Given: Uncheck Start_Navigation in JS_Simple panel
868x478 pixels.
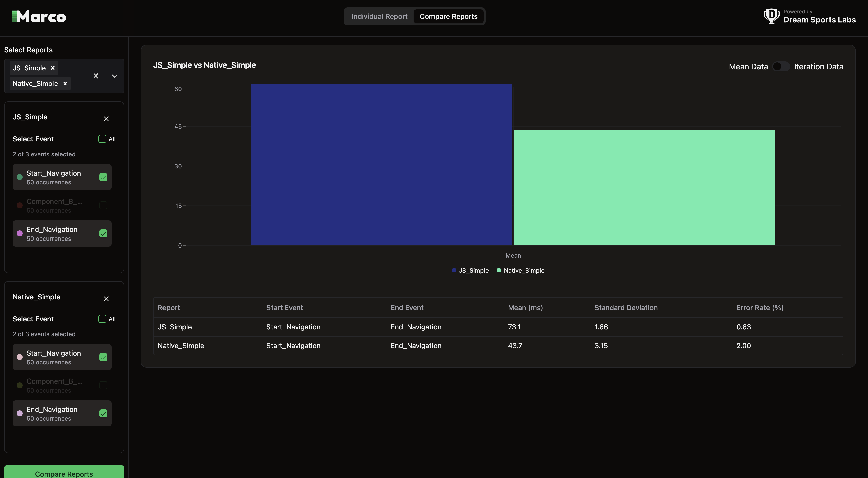Looking at the screenshot, I should pos(103,177).
